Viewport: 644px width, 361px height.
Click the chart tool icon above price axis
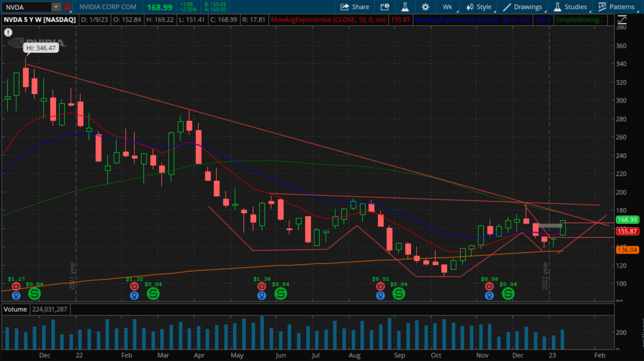pos(622,19)
